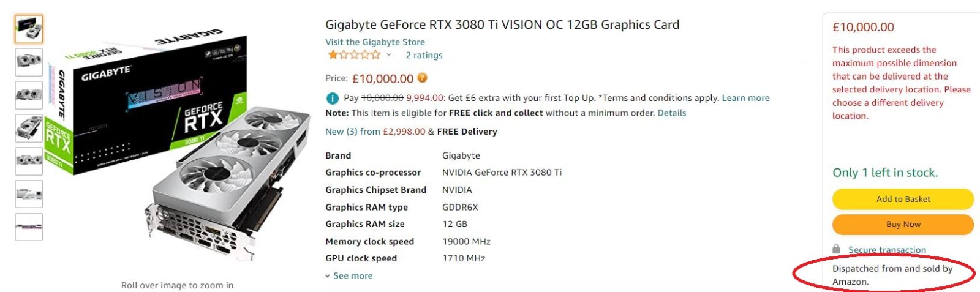
Task: Add the graphics card to basket
Action: 903,199
